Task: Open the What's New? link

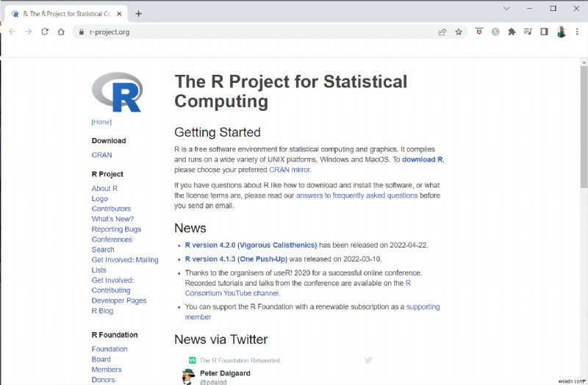Action: click(112, 219)
